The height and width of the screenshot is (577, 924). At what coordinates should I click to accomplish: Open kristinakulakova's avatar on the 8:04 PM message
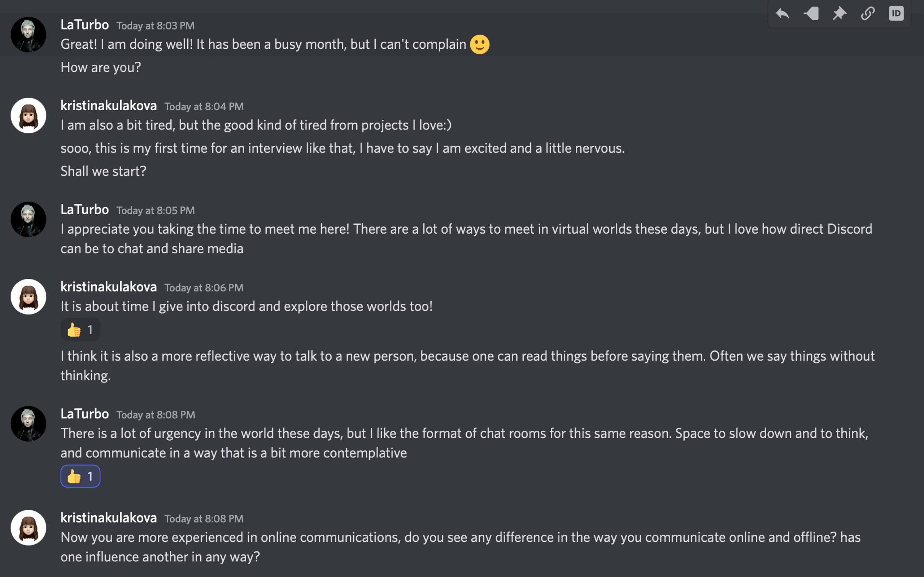[x=28, y=116]
